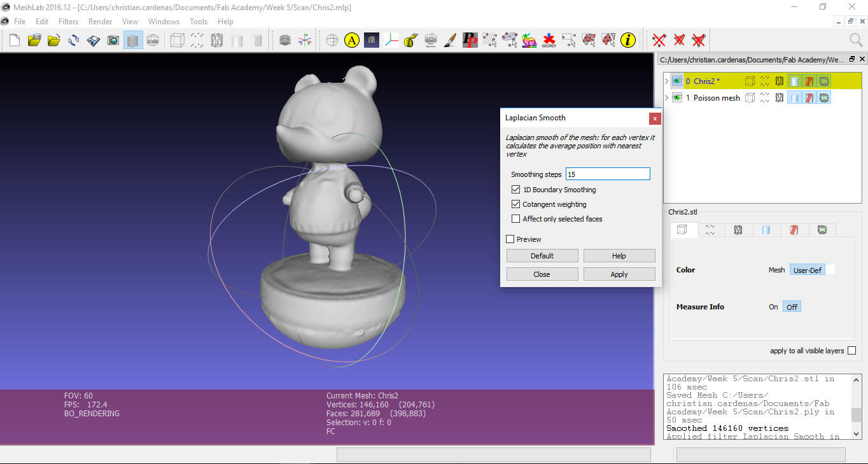This screenshot has width=868, height=464.
Task: Reset parameters with Default button
Action: point(542,256)
